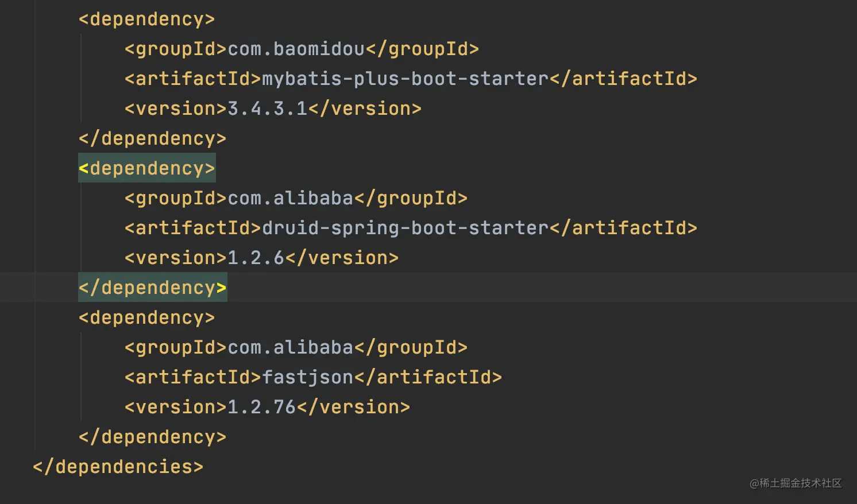Click the highlighted closing </dependency> tag
The image size is (857, 504).
click(153, 288)
